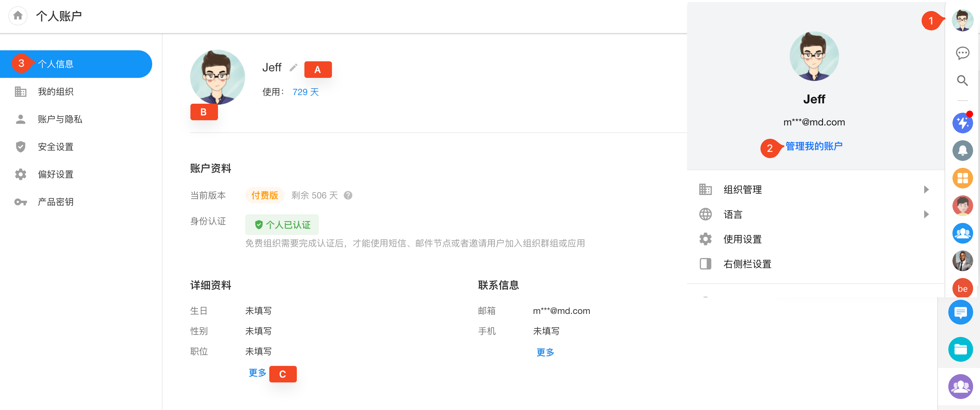Click 更多 under 详细资料
The height and width of the screenshot is (410, 980).
[x=257, y=373]
